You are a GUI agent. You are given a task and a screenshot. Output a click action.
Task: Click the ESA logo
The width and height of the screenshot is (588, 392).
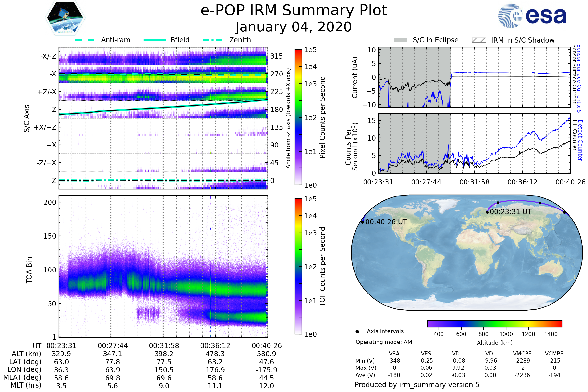pyautogui.click(x=532, y=15)
